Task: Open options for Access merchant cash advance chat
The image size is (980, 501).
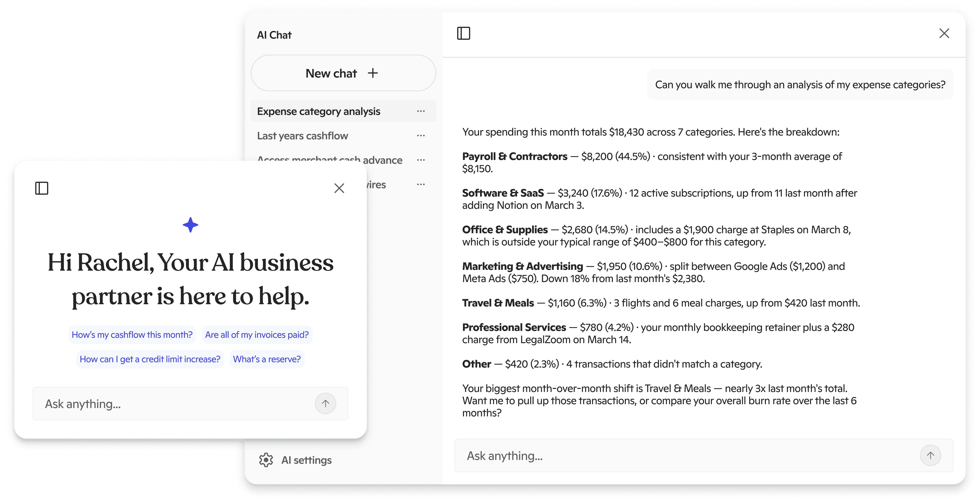Action: [x=421, y=160]
